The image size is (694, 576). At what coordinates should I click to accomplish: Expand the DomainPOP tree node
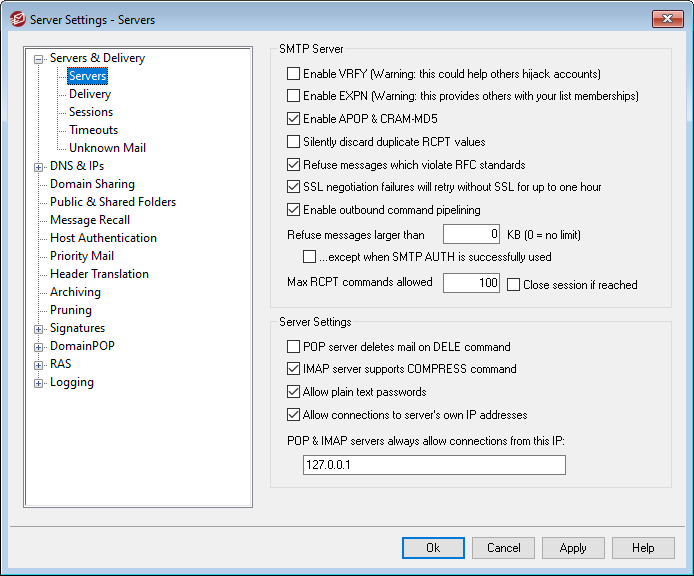point(39,347)
